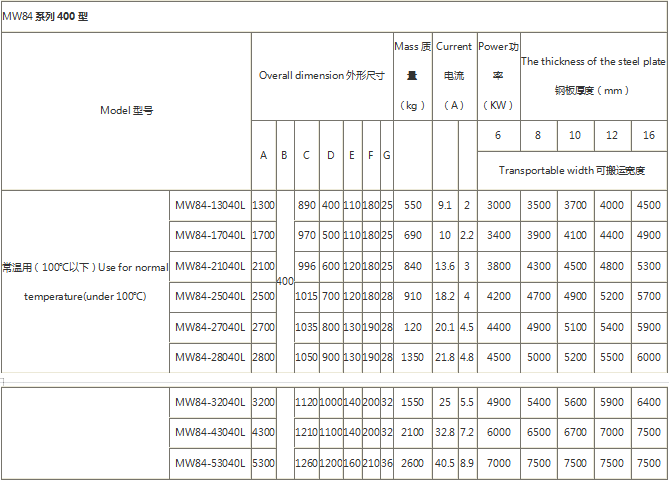The width and height of the screenshot is (669, 480).
Task: Click the Current 电流 (A) header
Action: pos(454,75)
